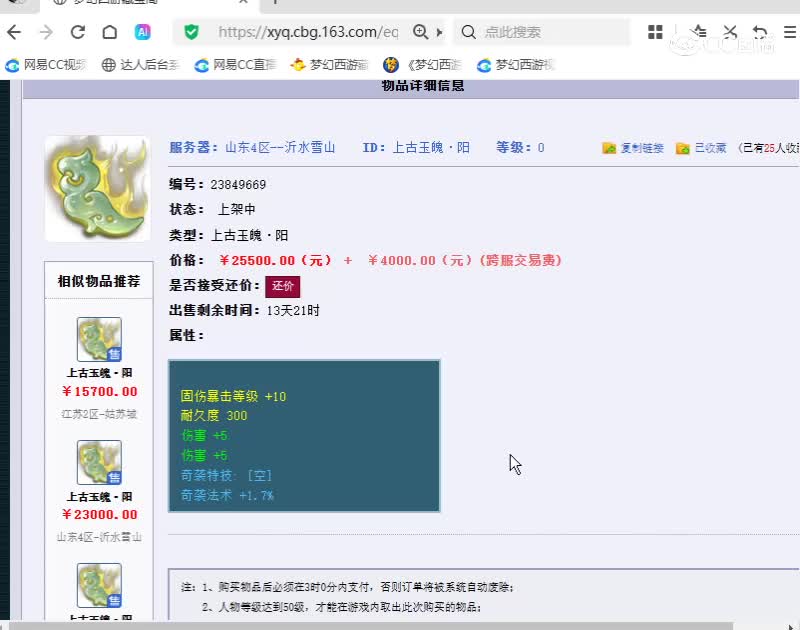Click 固伤暴击等级 +10 attribute line
The width and height of the screenshot is (800, 630).
click(x=233, y=396)
